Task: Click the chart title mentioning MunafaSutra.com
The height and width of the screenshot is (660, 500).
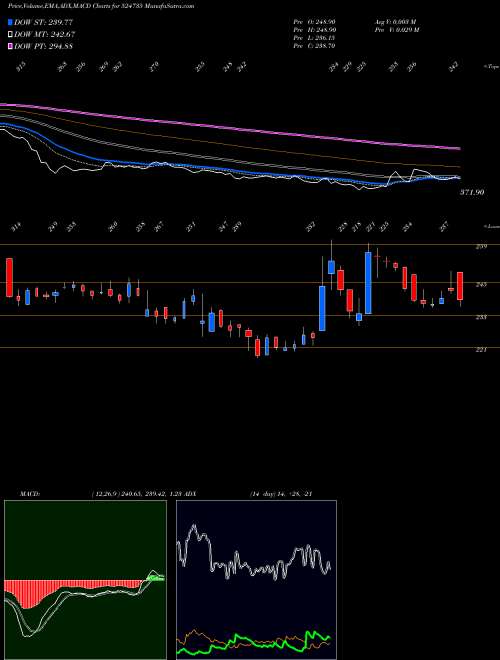Action: point(101,7)
